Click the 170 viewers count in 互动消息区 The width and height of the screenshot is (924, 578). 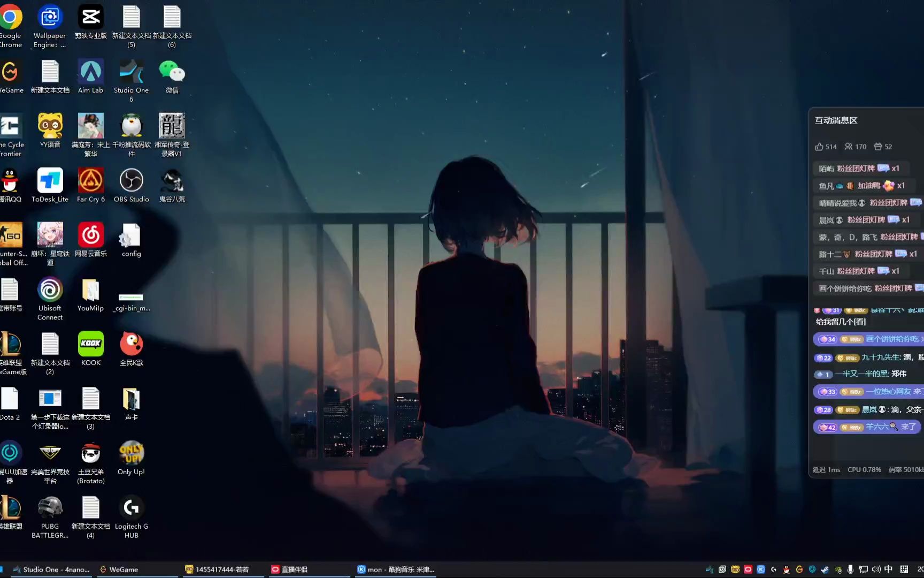point(856,147)
